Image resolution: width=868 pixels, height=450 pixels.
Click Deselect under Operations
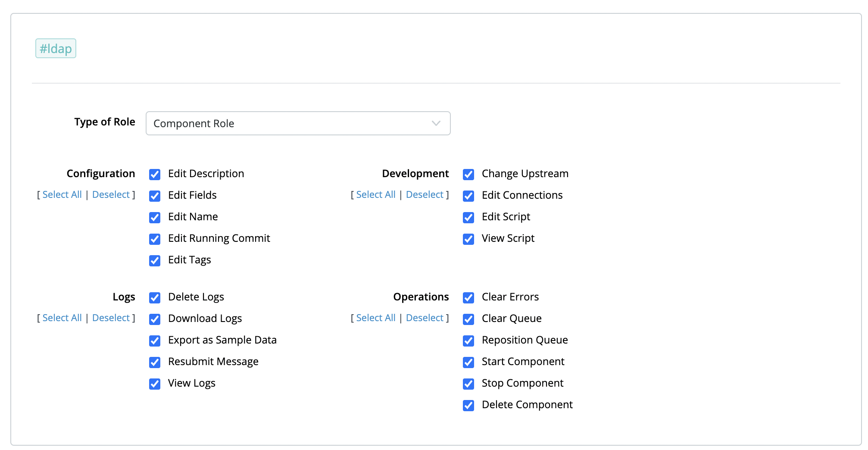tap(425, 318)
